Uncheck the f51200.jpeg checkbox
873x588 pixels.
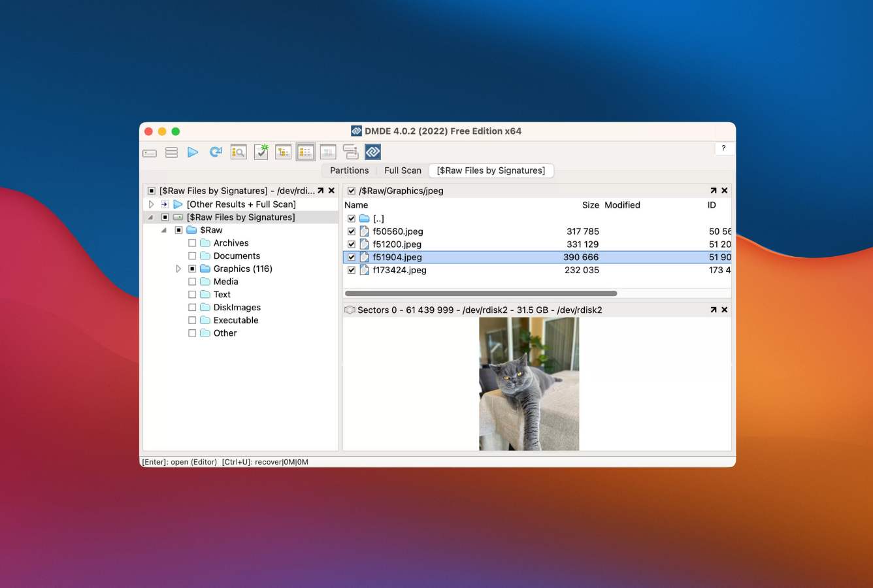point(352,244)
